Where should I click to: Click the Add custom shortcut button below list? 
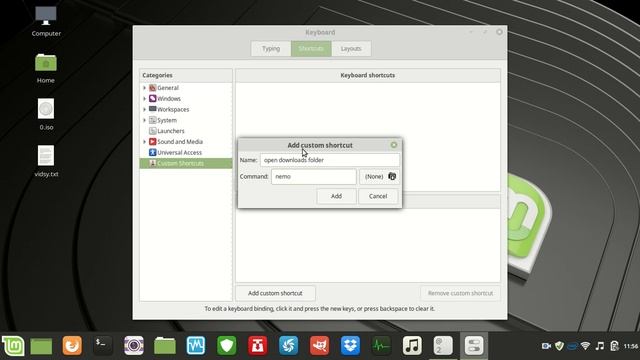click(x=275, y=293)
